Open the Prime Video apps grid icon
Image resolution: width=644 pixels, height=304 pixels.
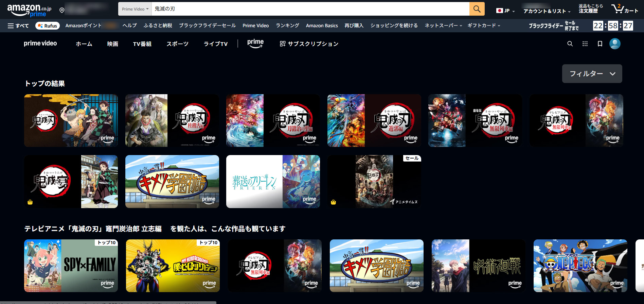pos(585,44)
